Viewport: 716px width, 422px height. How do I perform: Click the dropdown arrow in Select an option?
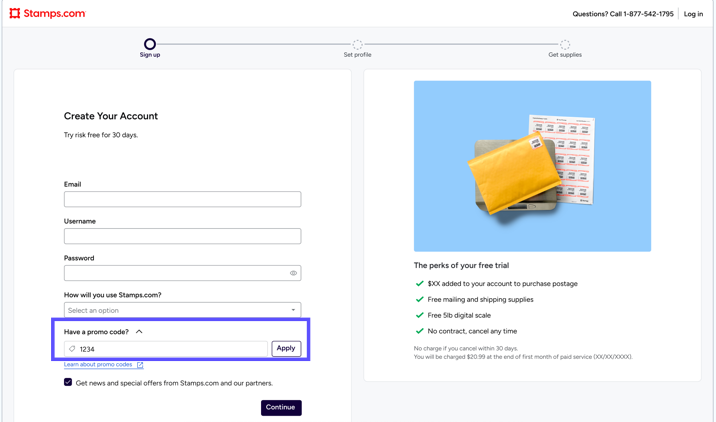point(293,310)
